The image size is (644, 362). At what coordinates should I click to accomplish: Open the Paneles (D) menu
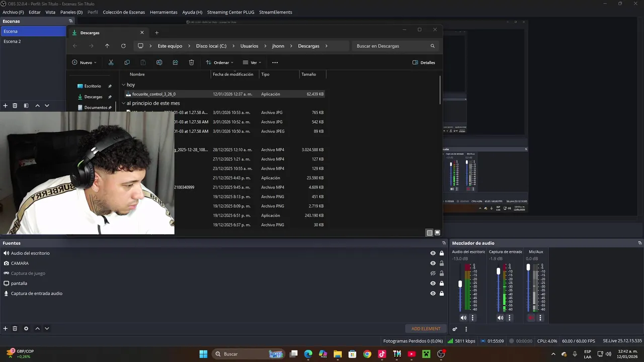point(71,12)
